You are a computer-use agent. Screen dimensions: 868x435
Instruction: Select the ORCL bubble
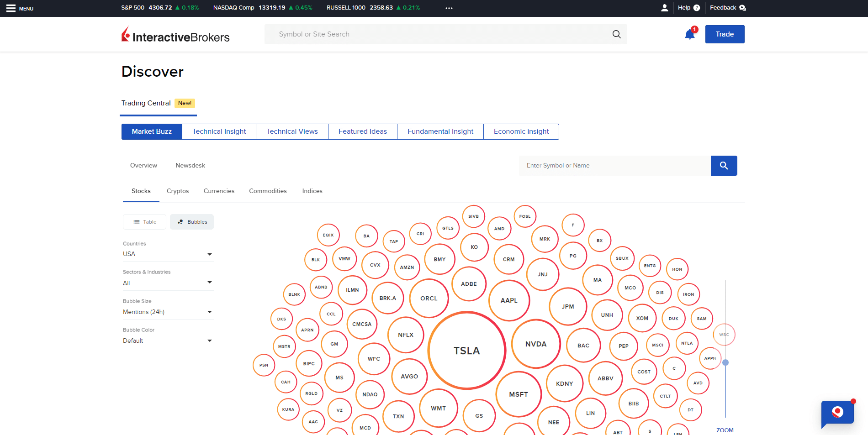click(429, 298)
